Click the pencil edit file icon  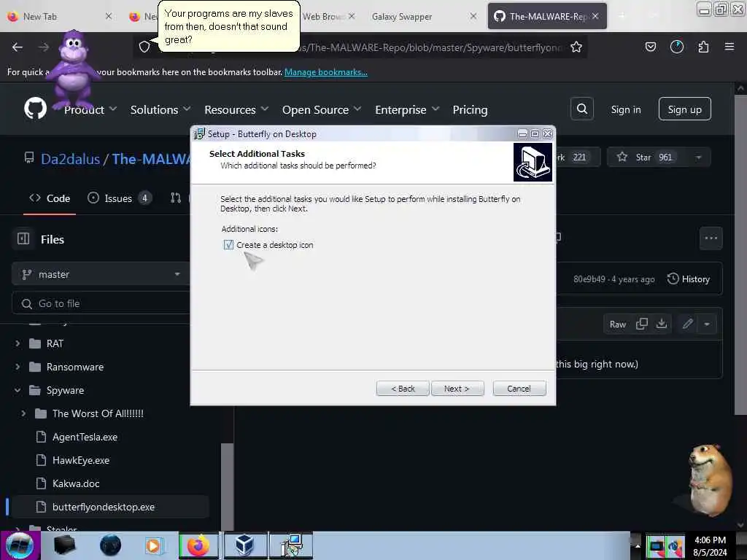(x=687, y=324)
